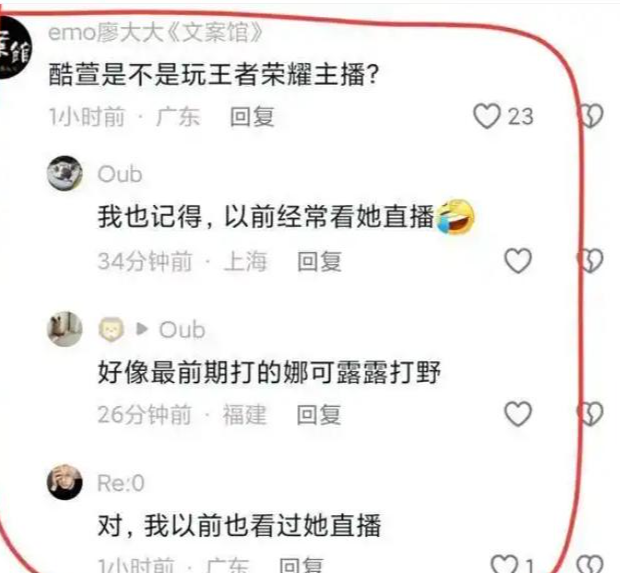Reply to the 26分钟前 福建 comment
The height and width of the screenshot is (573, 620).
click(x=319, y=414)
